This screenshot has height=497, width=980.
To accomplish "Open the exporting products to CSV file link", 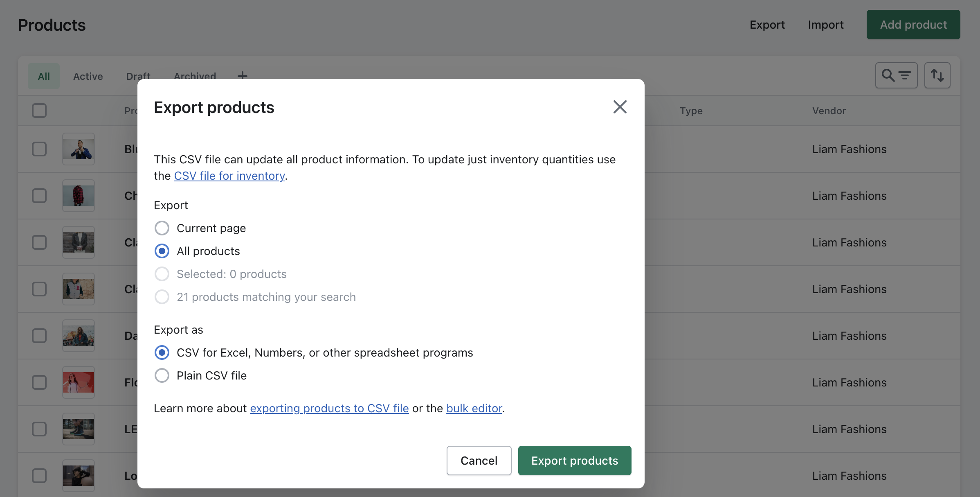I will pyautogui.click(x=329, y=408).
